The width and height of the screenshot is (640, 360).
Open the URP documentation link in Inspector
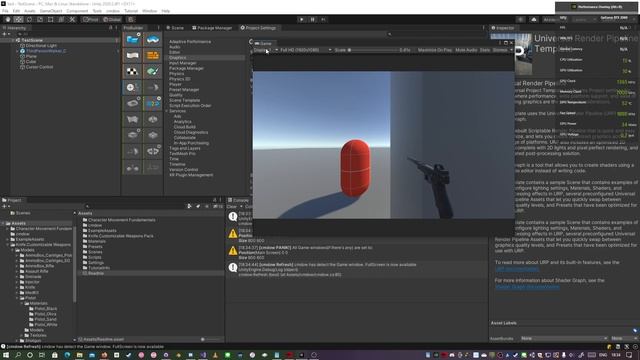517,269
